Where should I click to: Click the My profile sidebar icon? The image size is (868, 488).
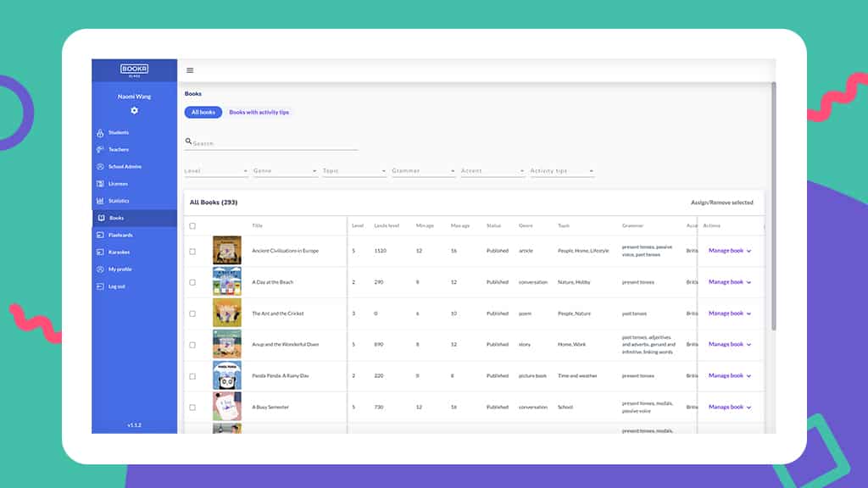coord(100,269)
